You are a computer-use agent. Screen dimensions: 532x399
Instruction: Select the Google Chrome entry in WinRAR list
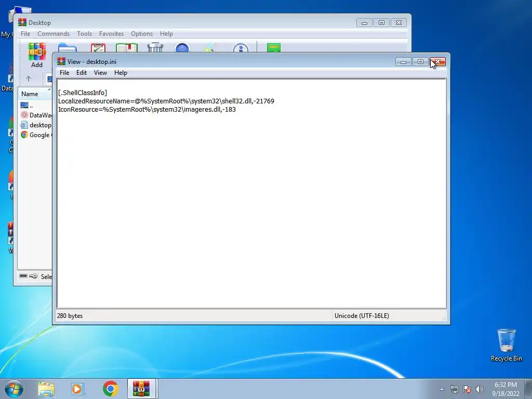tap(36, 135)
